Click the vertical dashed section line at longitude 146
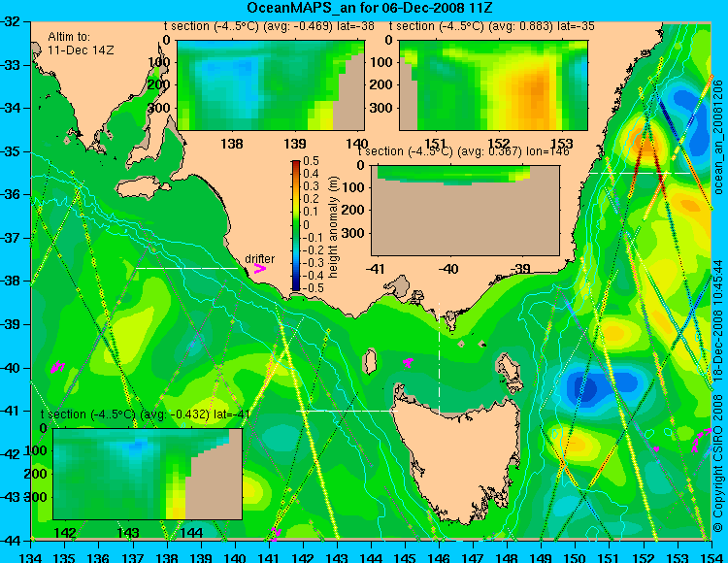The width and height of the screenshot is (728, 563). [439, 357]
